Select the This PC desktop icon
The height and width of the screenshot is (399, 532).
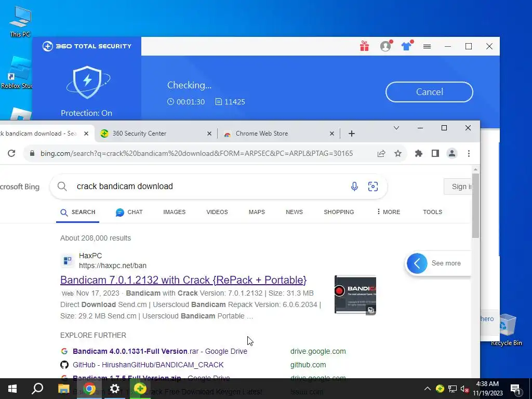20,22
